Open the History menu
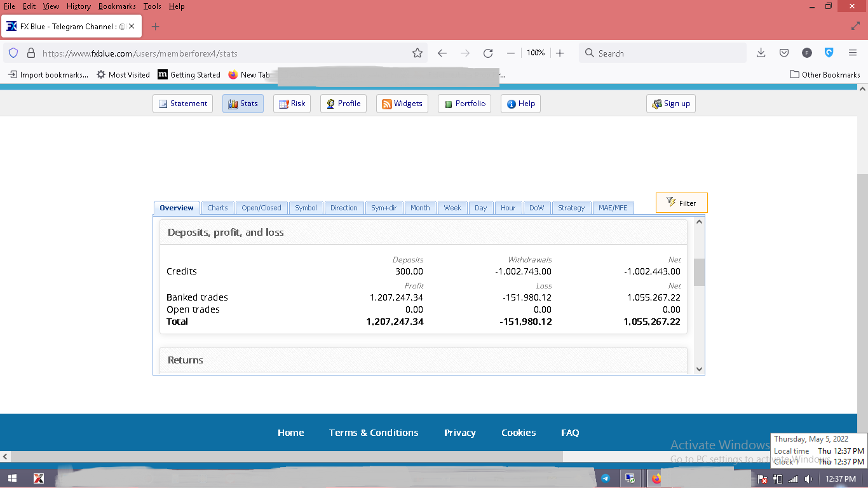Viewport: 868px width, 488px height. point(79,6)
